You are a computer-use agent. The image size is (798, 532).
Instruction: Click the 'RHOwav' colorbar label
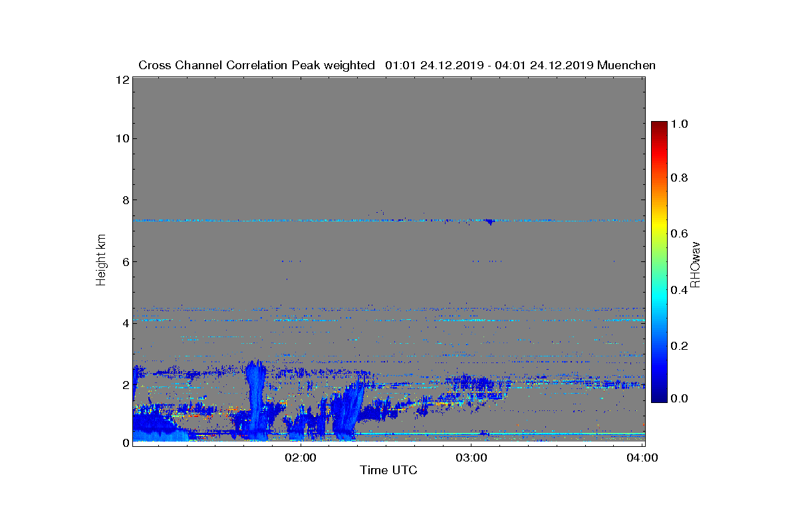click(x=695, y=265)
